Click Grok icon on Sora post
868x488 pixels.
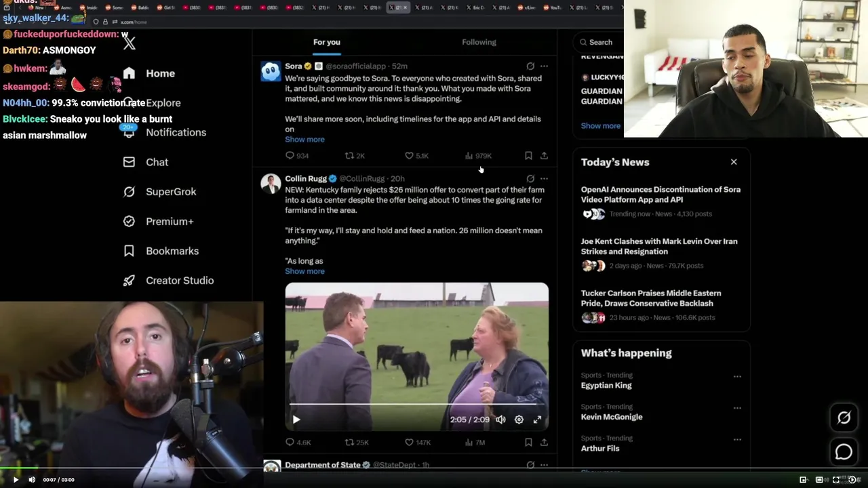pos(530,66)
